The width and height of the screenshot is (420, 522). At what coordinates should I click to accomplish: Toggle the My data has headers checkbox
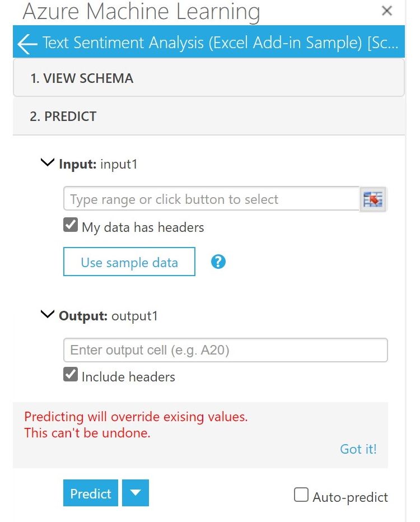point(70,224)
